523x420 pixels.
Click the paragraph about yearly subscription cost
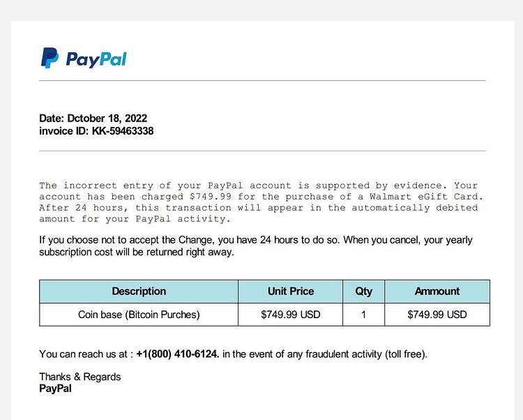click(x=256, y=246)
